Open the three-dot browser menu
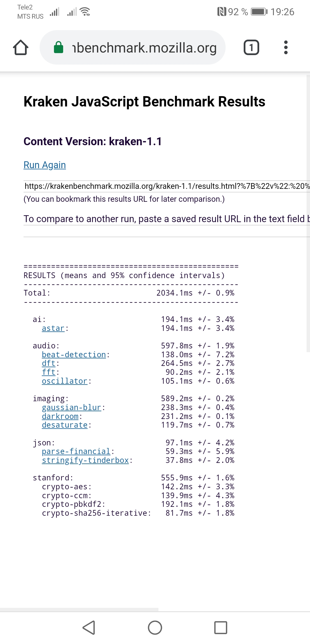This screenshot has height=644, width=310. (286, 47)
